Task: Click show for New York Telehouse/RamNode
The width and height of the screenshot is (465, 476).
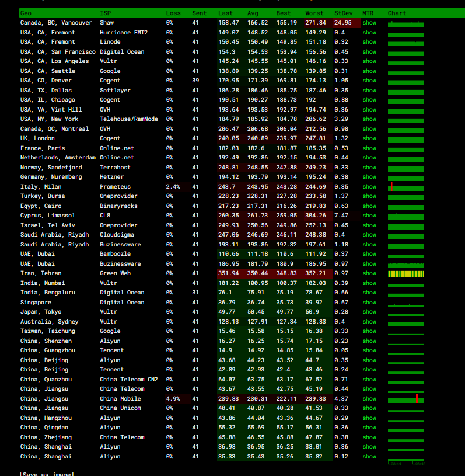Action: 369,119
